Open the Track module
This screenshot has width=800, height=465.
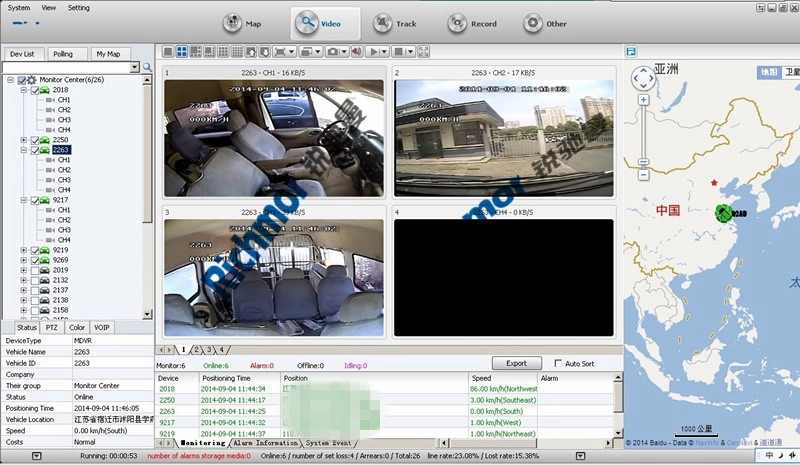click(x=395, y=23)
